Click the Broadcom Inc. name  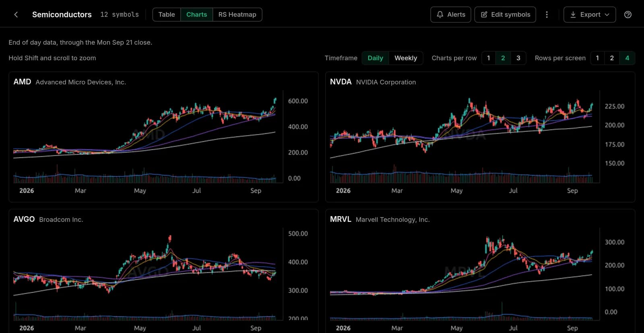pyautogui.click(x=61, y=219)
